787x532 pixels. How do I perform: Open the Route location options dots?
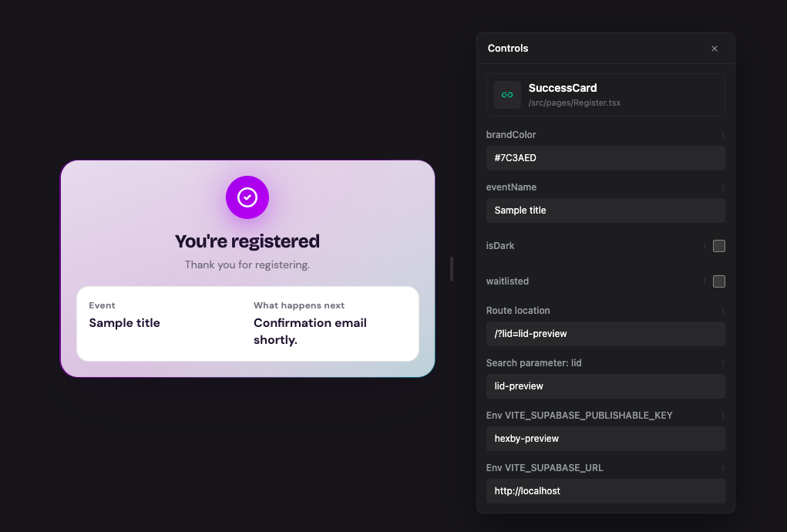[723, 311]
